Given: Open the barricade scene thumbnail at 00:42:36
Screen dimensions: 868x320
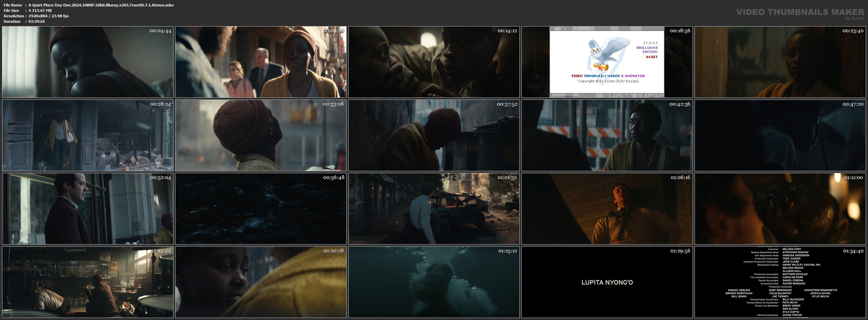Looking at the screenshot, I should click(x=607, y=135).
